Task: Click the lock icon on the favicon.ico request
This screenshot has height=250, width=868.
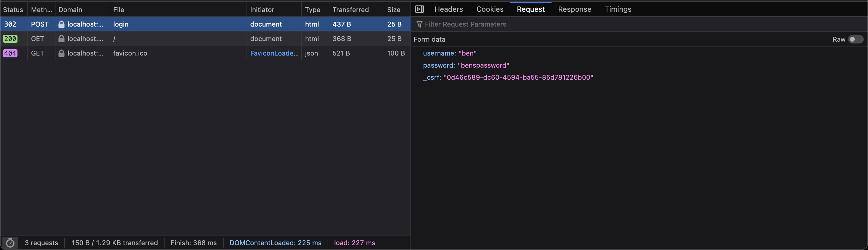Action: 61,53
